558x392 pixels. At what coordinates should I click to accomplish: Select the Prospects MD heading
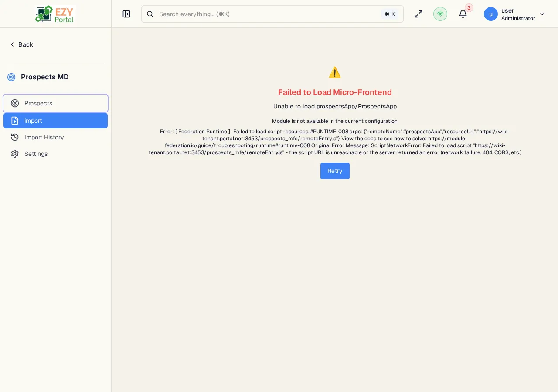[x=45, y=77]
